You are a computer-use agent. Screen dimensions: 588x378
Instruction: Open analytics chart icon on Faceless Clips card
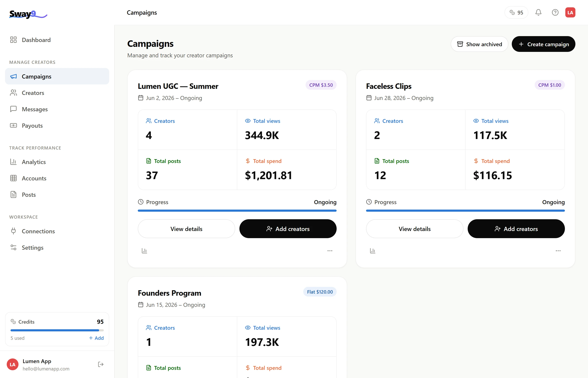(x=373, y=251)
